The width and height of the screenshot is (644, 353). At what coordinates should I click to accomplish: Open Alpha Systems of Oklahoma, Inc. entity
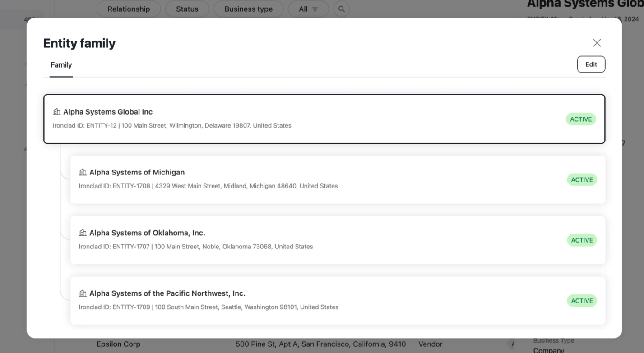coord(147,233)
